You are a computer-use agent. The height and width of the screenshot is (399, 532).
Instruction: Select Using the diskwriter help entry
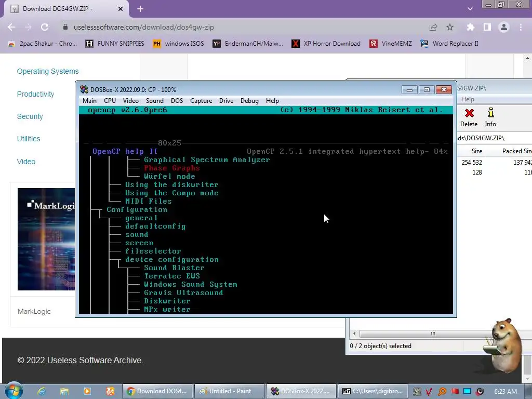coord(171,184)
